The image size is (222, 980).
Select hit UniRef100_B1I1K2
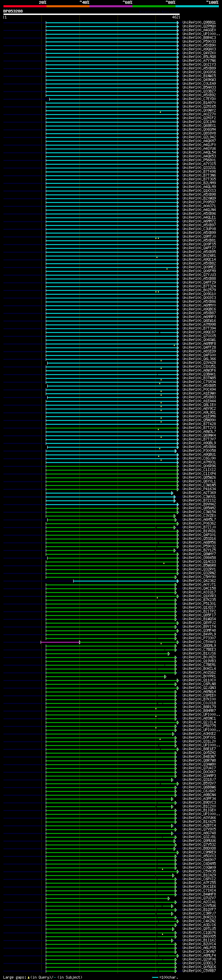pyautogui.click(x=199, y=940)
